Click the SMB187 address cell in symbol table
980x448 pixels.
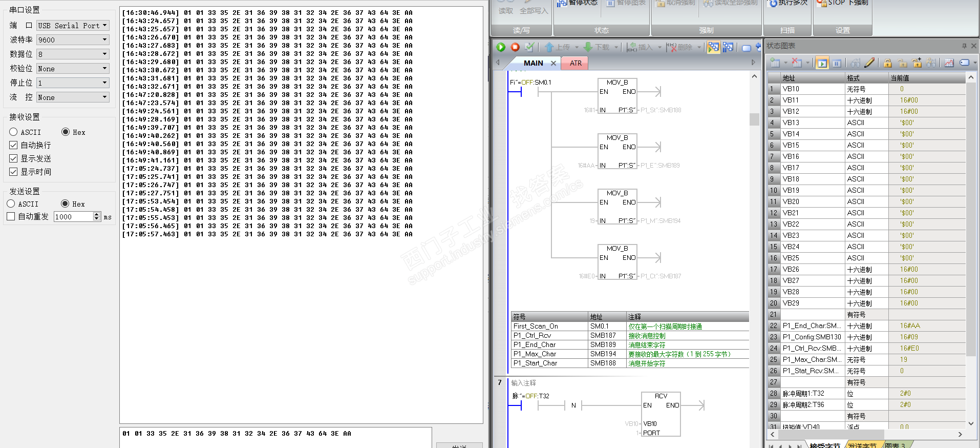pyautogui.click(x=607, y=336)
